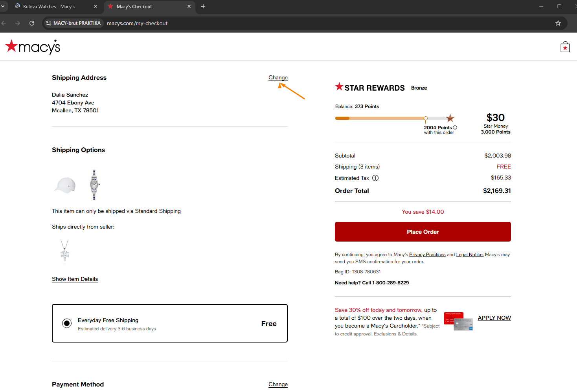Select Everyday Free Shipping radio button
The width and height of the screenshot is (577, 392).
point(67,323)
